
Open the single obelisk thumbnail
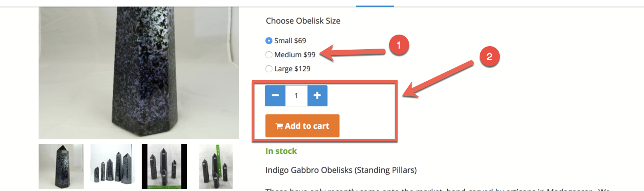pyautogui.click(x=61, y=166)
